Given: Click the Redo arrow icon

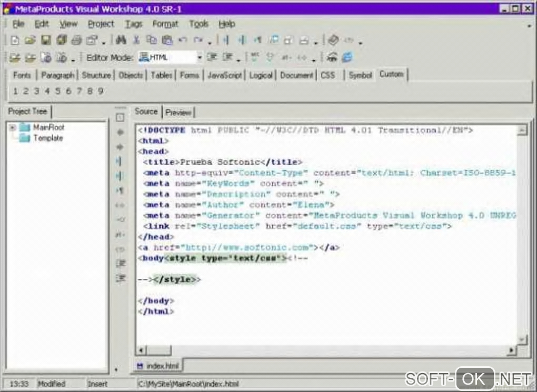Looking at the screenshot, I should pyautogui.click(x=198, y=40).
